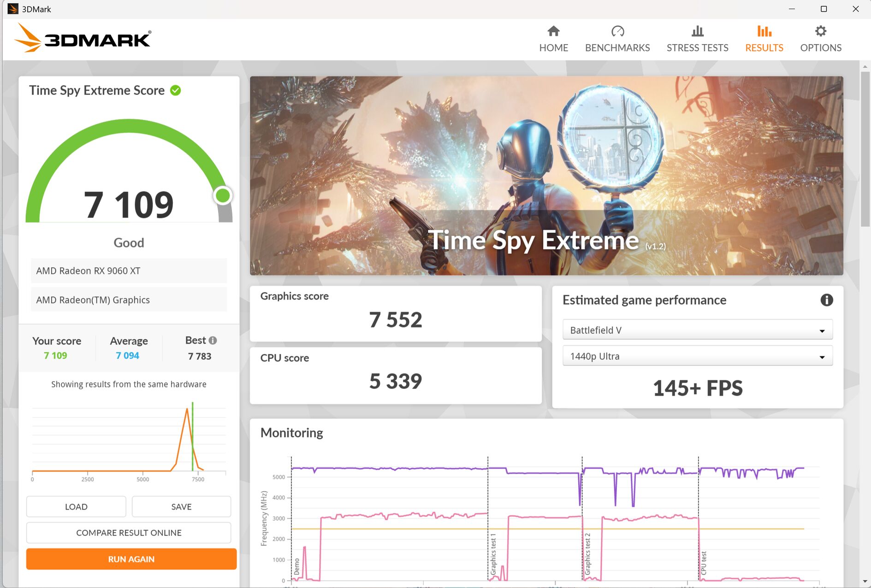
Task: Click the green score gauge indicator dot
Action: point(223,195)
